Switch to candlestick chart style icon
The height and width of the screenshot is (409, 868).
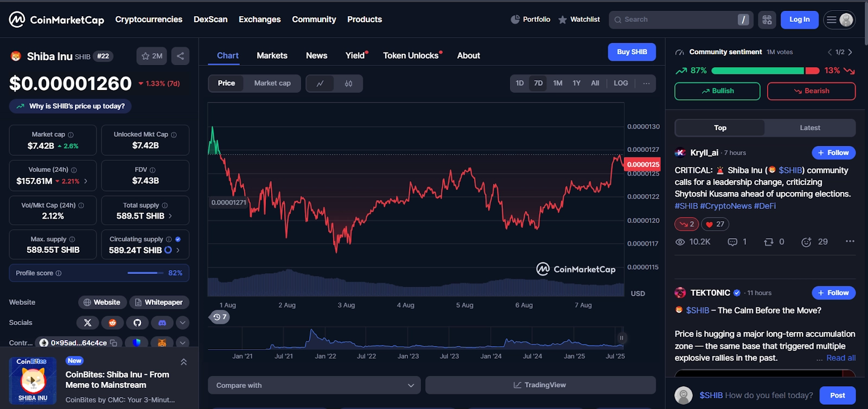point(349,84)
